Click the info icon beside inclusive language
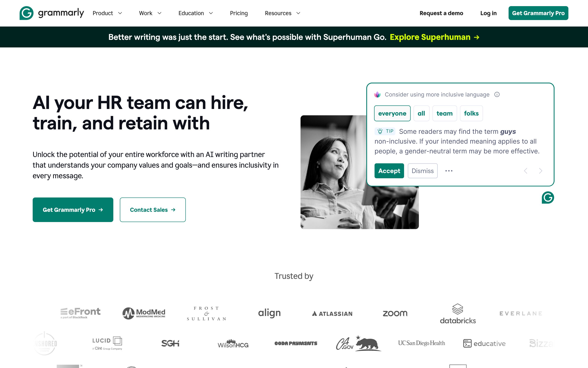Screen dimensions: 588x368 (x=497, y=94)
